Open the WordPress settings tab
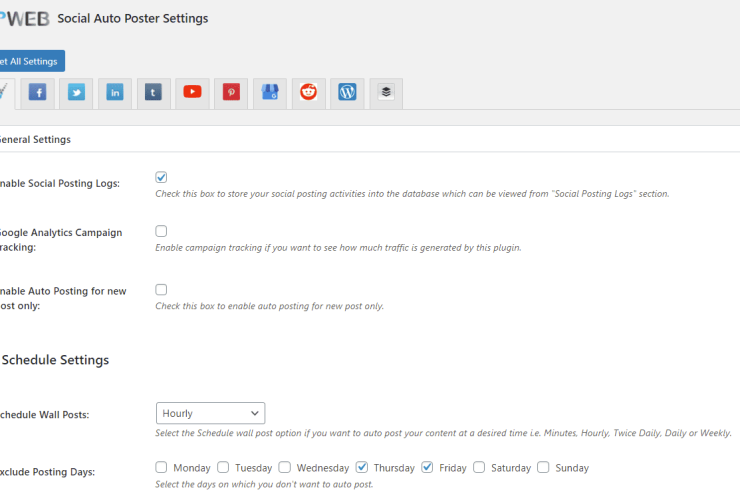 [347, 93]
